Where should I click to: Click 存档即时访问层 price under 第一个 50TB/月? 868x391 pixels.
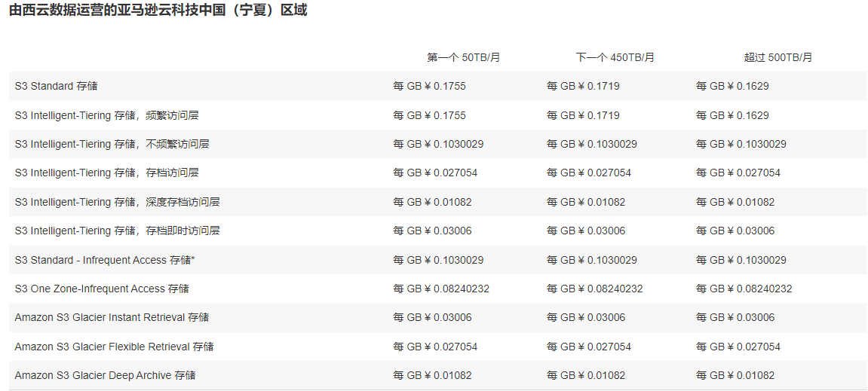coord(432,231)
